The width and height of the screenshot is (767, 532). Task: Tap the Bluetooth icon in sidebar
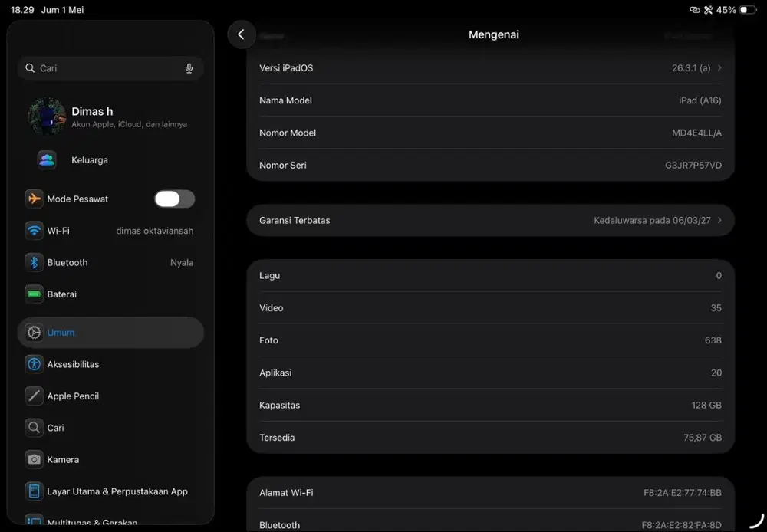[x=35, y=263]
